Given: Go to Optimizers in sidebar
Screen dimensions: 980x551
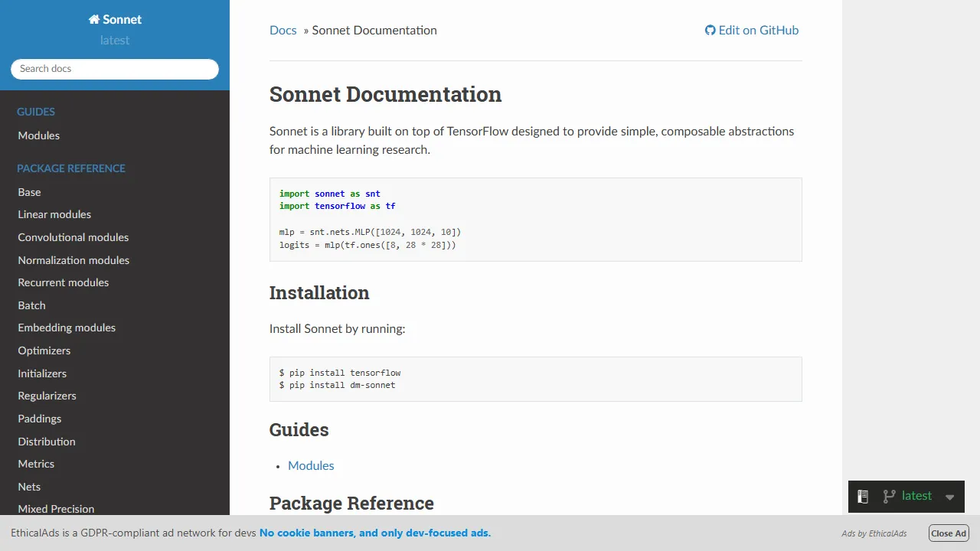Looking at the screenshot, I should point(115,350).
